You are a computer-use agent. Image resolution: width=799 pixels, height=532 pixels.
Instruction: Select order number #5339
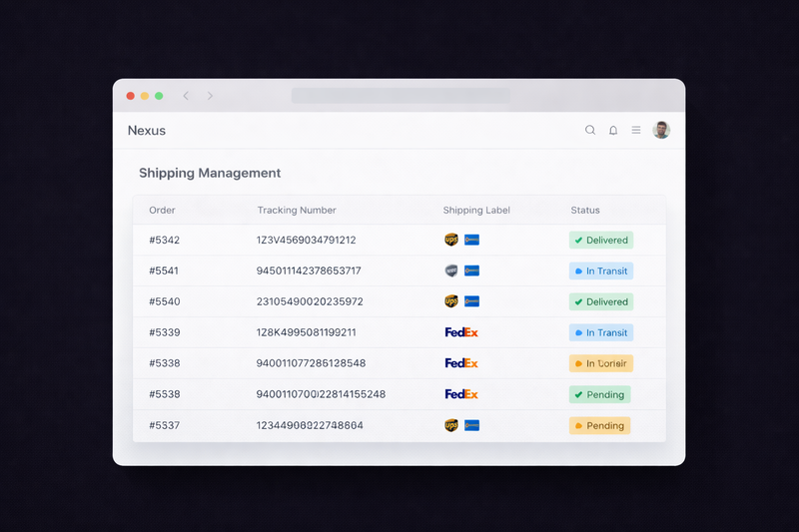(164, 332)
